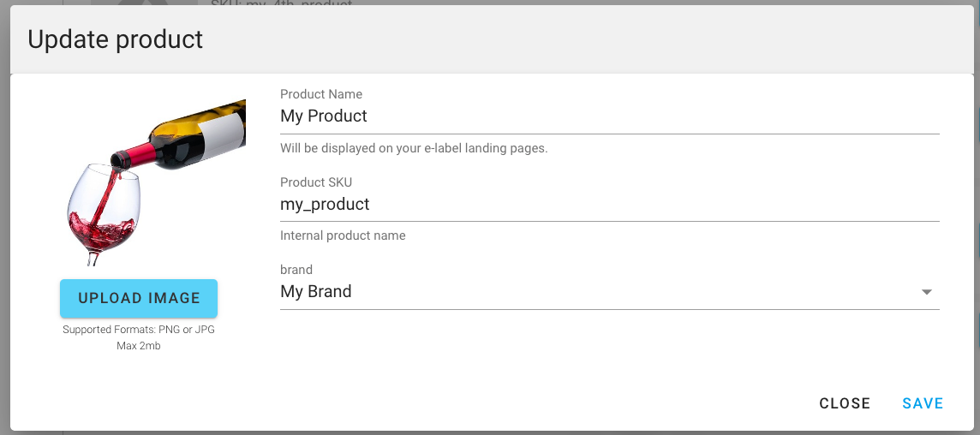The width and height of the screenshot is (980, 435).
Task: Click the partially hidden SKU text above the dialog
Action: click(x=281, y=3)
